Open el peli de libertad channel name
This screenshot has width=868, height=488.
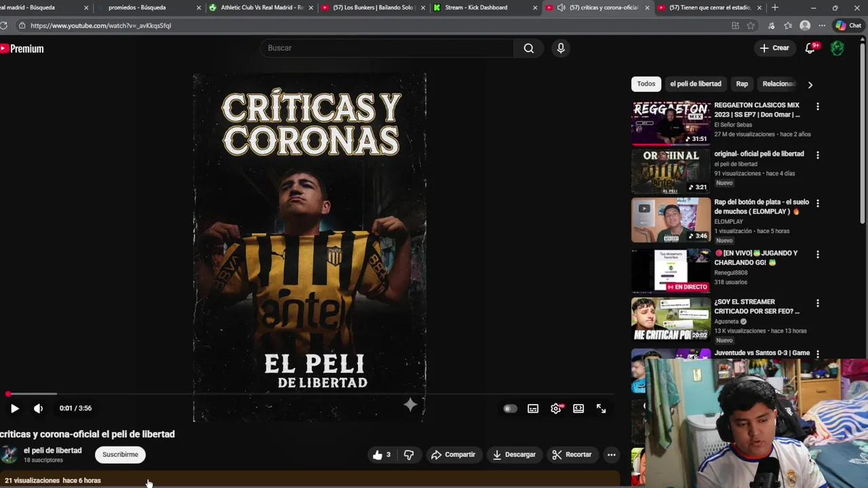pyautogui.click(x=53, y=450)
